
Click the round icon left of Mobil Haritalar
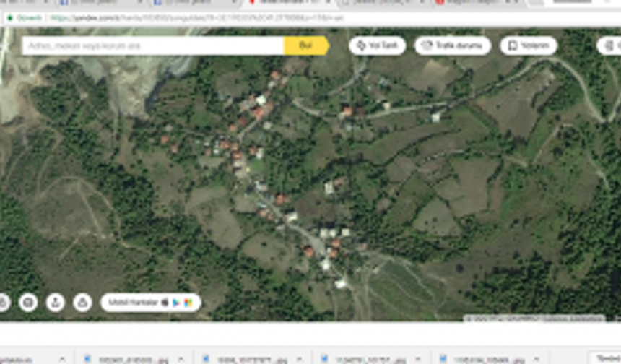[x=82, y=303]
